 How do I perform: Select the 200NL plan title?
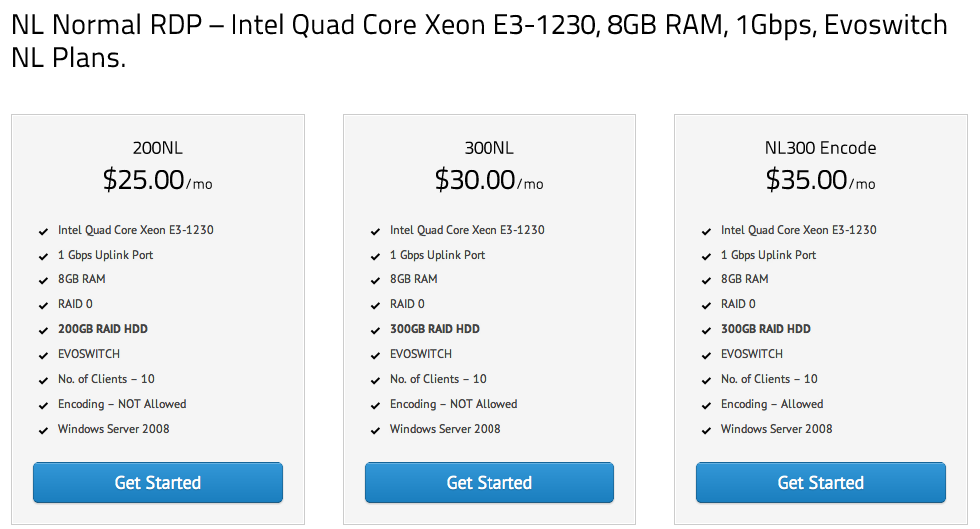[x=158, y=148]
